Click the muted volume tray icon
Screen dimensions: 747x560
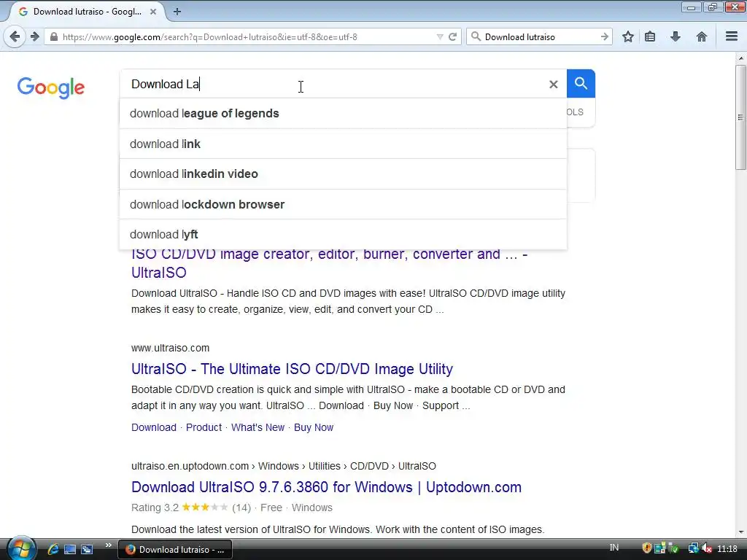coord(706,549)
